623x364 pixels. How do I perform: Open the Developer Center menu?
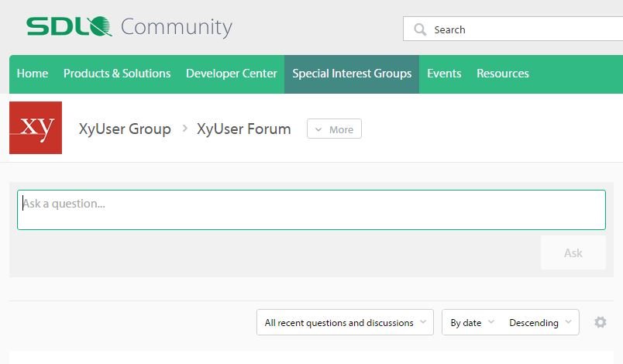point(231,74)
